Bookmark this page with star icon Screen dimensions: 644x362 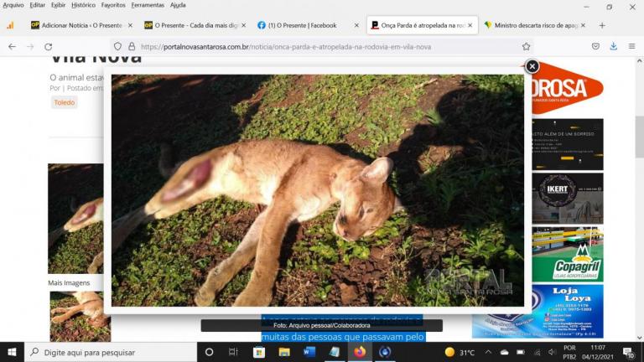[526, 47]
